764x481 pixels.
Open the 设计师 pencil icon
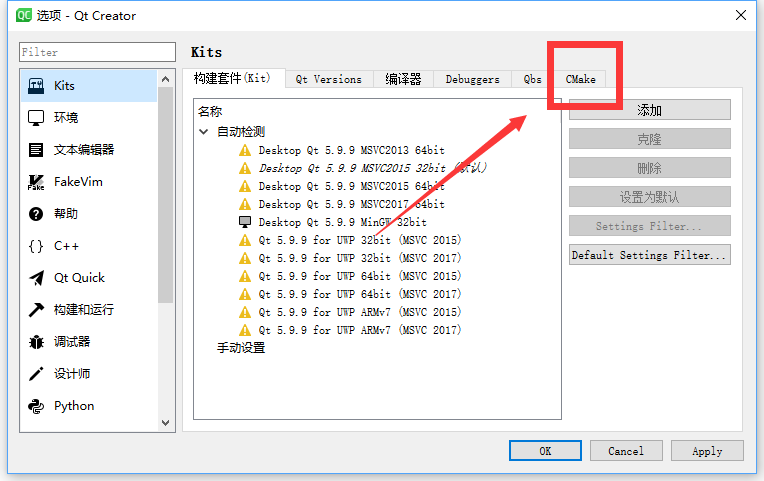(36, 374)
